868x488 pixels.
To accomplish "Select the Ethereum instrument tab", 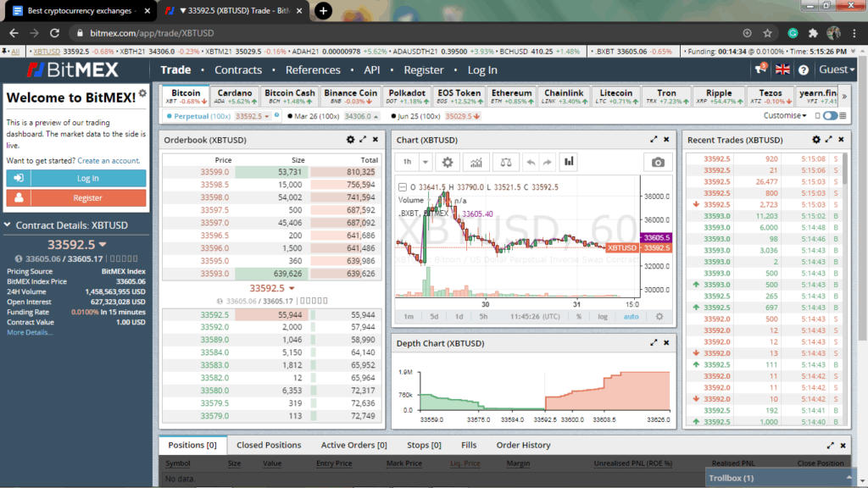I will 511,97.
